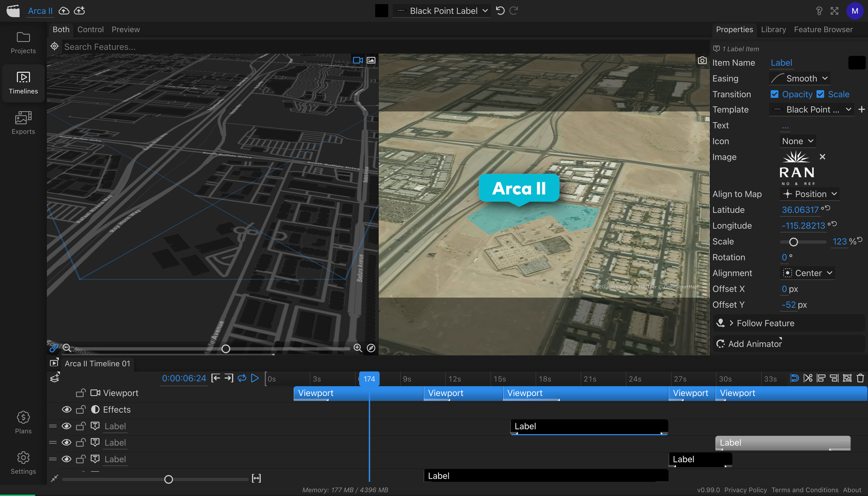Toggle the lock on the first Label layer
Viewport: 868px width, 496px height.
(x=81, y=426)
